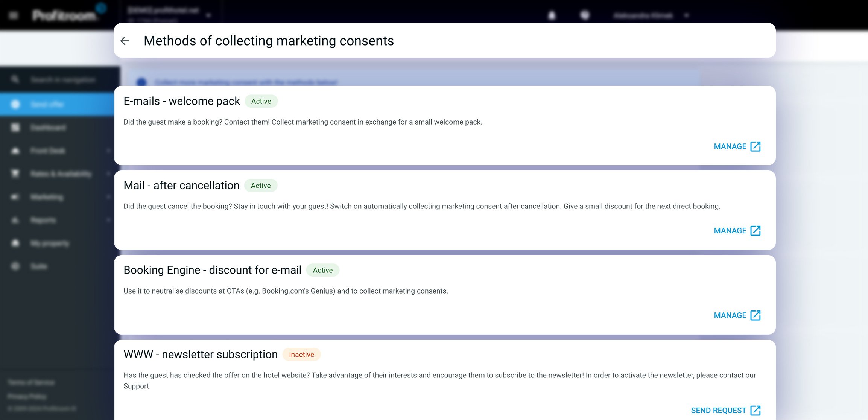The image size is (868, 420).
Task: Manage the E-mails welcome pack method
Action: pyautogui.click(x=730, y=146)
